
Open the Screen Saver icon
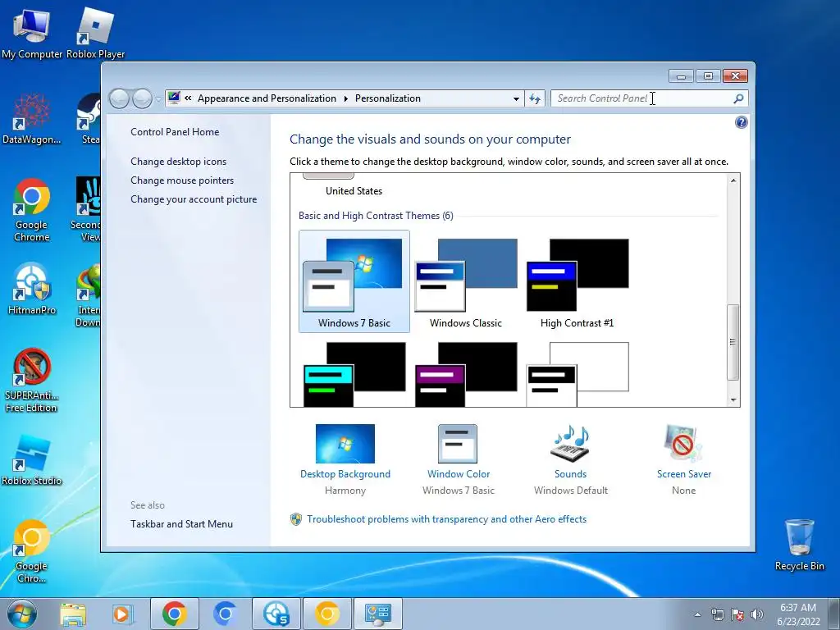(x=683, y=444)
